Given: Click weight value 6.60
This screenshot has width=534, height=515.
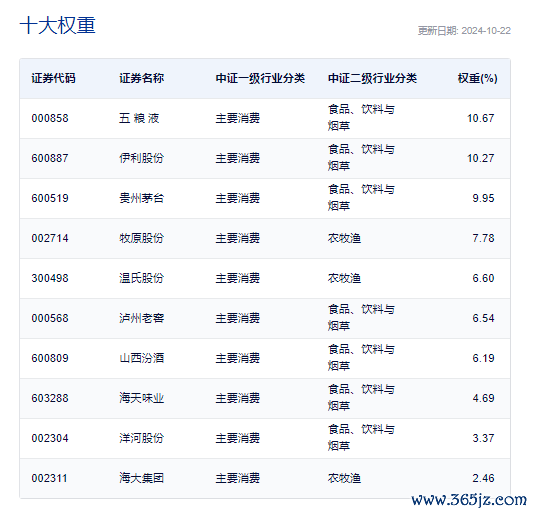Looking at the screenshot, I should pyautogui.click(x=483, y=278).
